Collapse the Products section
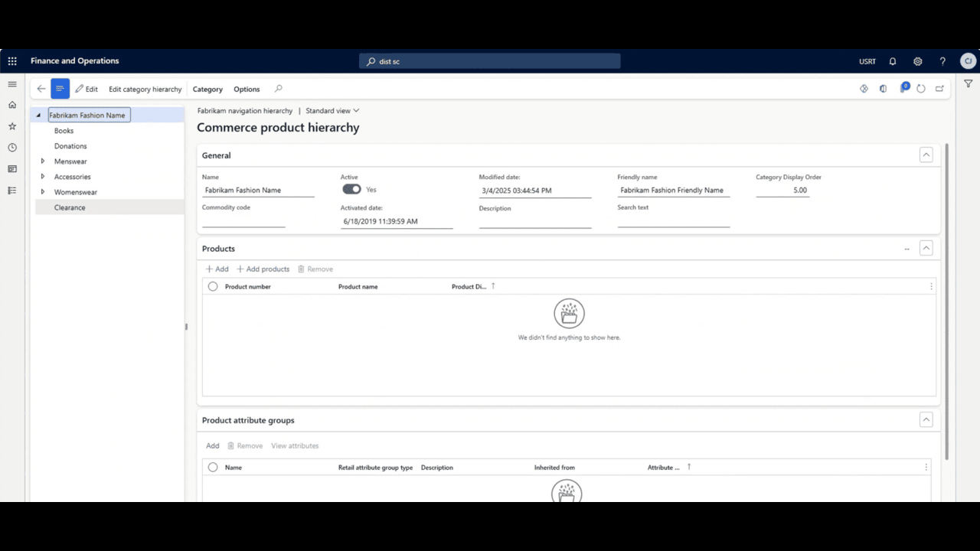The image size is (980, 551). (x=926, y=248)
